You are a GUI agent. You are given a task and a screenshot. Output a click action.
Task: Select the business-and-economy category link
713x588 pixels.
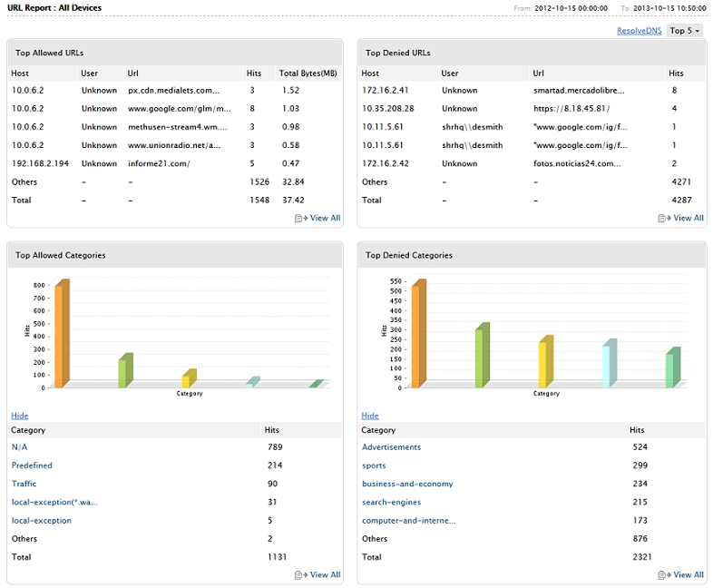click(407, 484)
